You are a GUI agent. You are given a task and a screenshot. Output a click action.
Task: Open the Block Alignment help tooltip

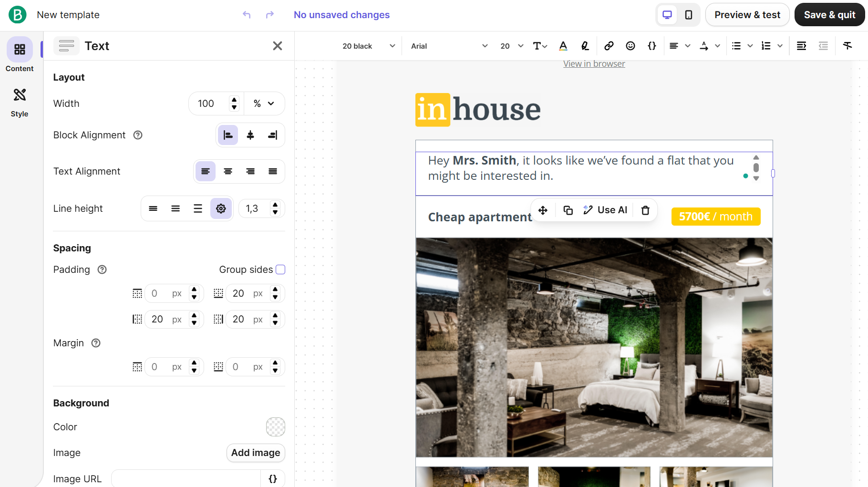pyautogui.click(x=138, y=135)
